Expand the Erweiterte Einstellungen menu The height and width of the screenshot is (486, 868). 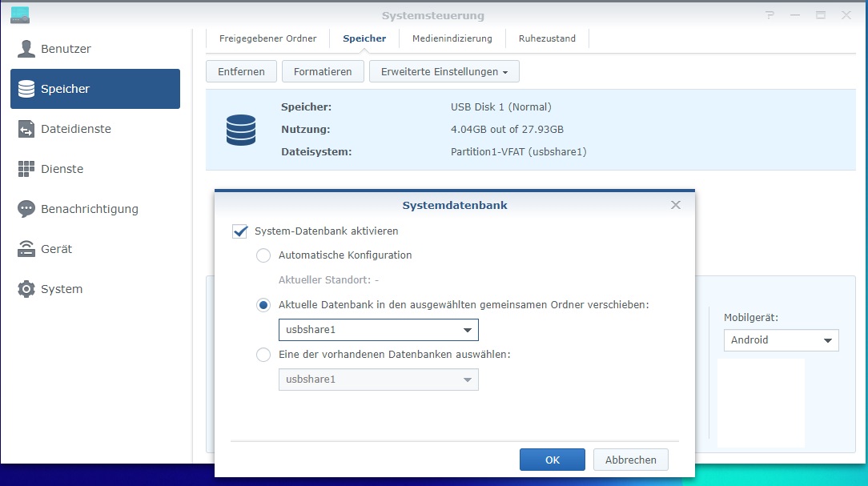point(444,71)
